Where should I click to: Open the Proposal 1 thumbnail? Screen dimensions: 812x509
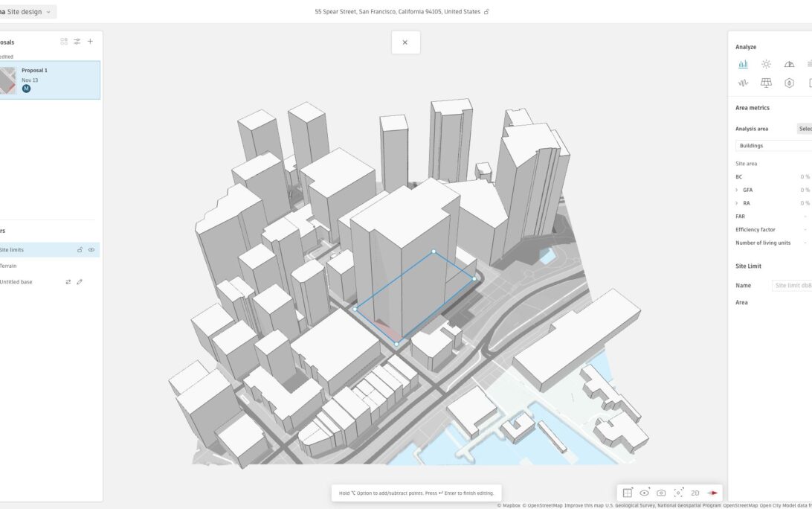point(7,80)
